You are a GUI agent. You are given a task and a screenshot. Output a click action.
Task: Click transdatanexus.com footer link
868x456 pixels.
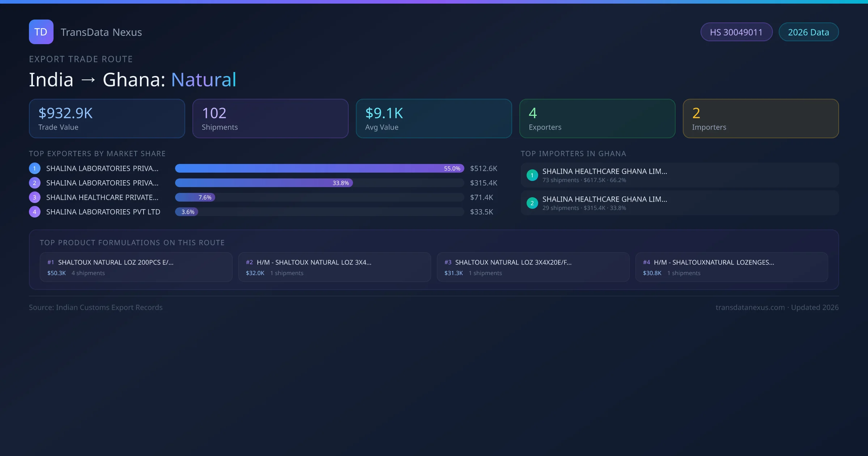click(750, 307)
